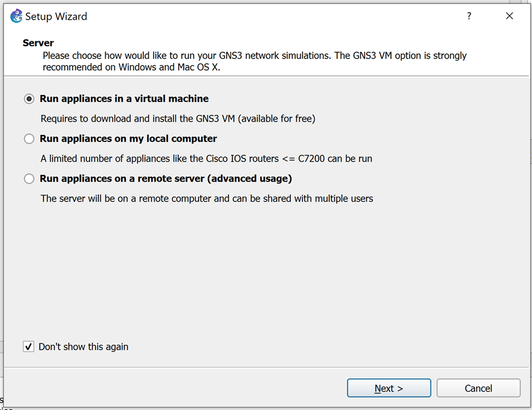This screenshot has width=532, height=410.
Task: Click the Setup Wizard title text
Action: pos(56,16)
